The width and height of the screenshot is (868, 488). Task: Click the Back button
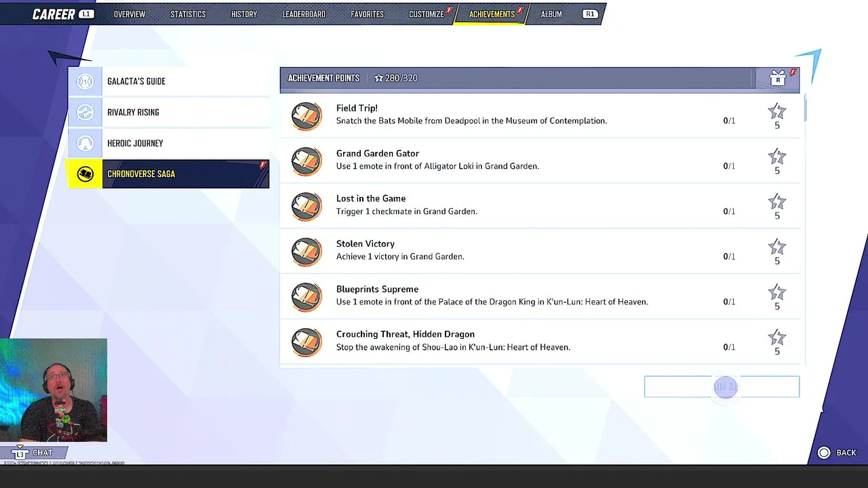[837, 453]
